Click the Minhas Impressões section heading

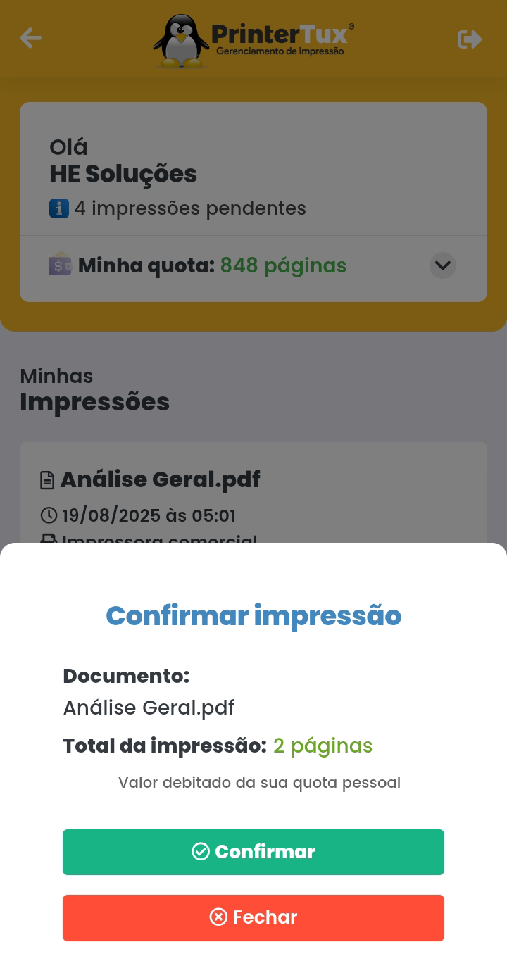94,389
